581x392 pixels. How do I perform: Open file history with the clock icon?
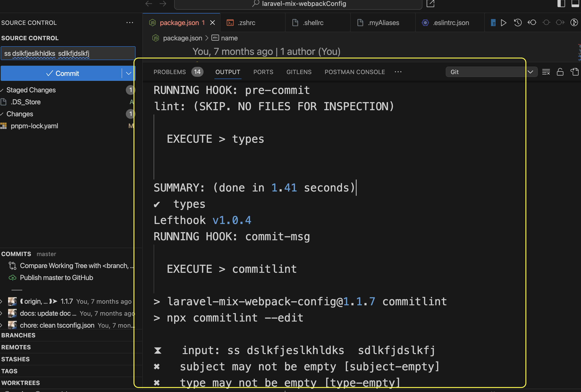tap(518, 23)
